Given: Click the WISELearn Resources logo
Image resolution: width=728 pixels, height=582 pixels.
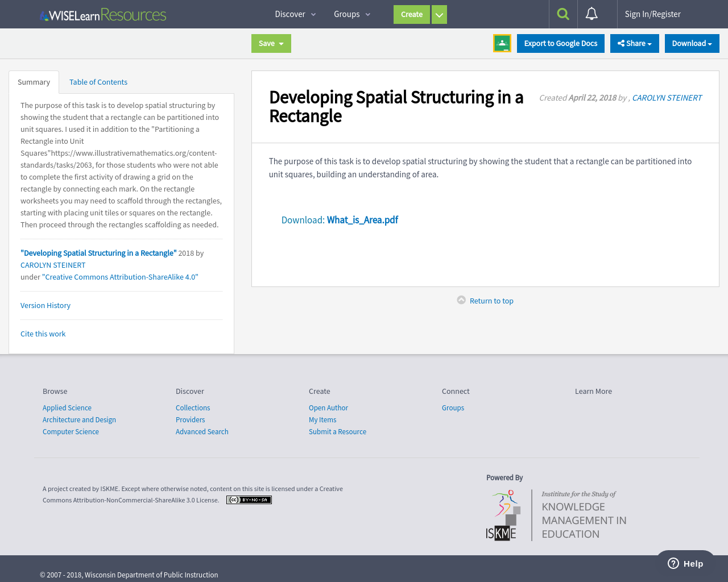Looking at the screenshot, I should click(102, 14).
